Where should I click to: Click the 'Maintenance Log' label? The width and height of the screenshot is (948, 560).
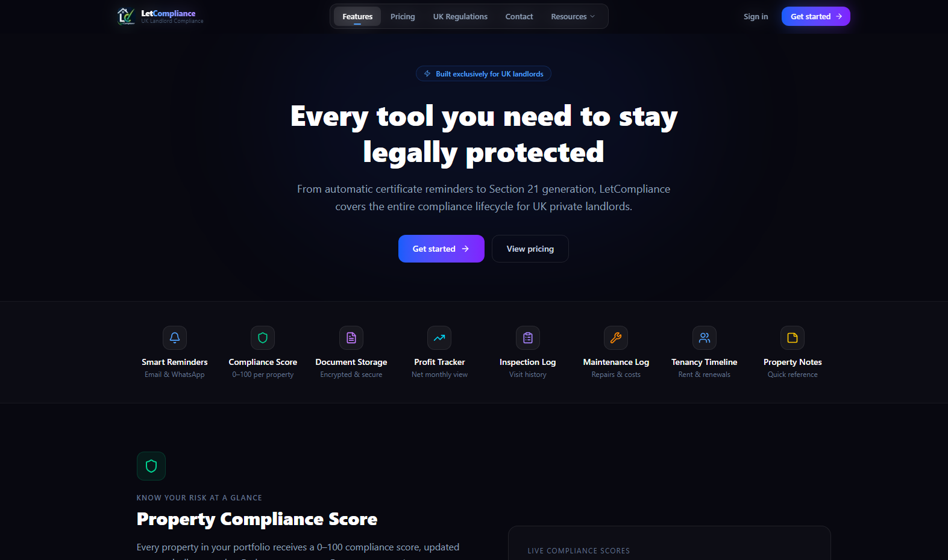point(616,362)
